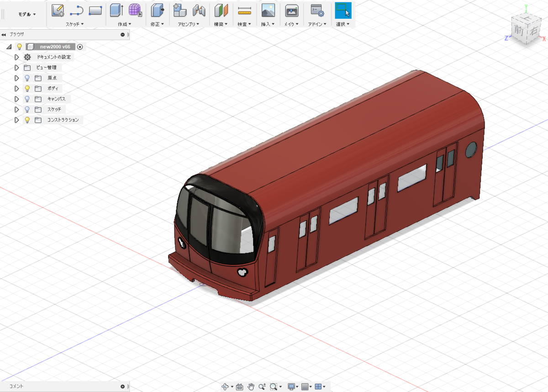Select the Offset Plane construct icon
548x392 pixels.
(221, 10)
